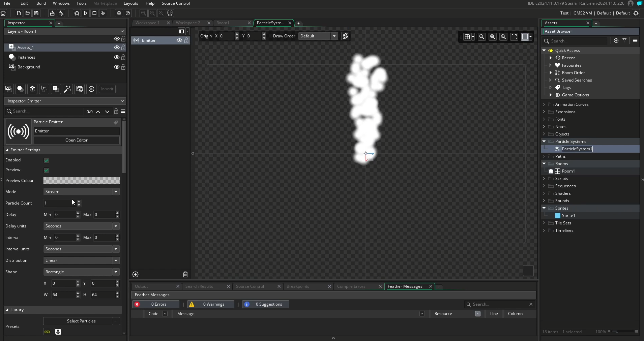This screenshot has height=341, width=644.
Task: Open the Mode dropdown set to Stream
Action: click(82, 192)
